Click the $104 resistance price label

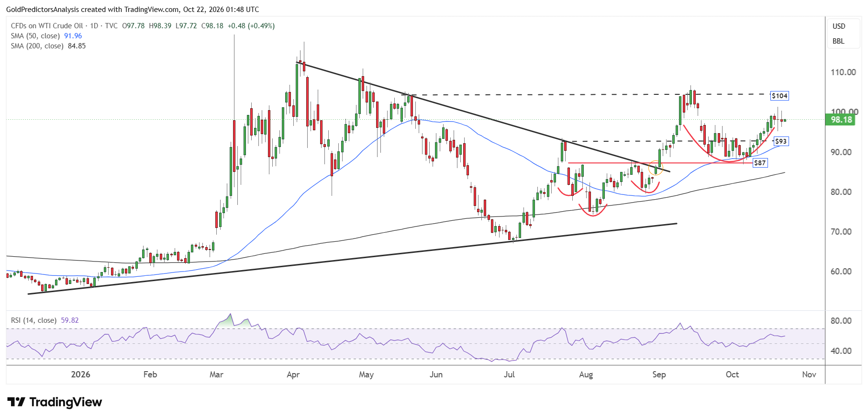[x=779, y=96]
